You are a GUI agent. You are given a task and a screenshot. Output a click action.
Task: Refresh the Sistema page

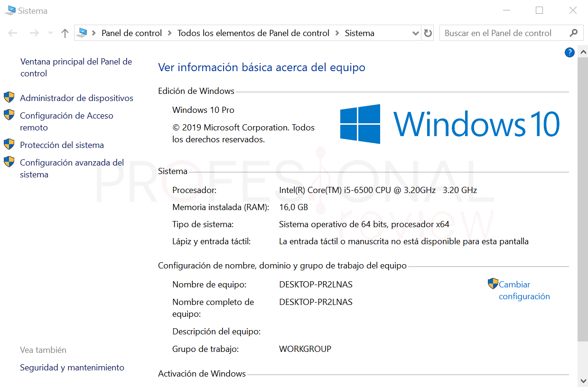coord(428,33)
